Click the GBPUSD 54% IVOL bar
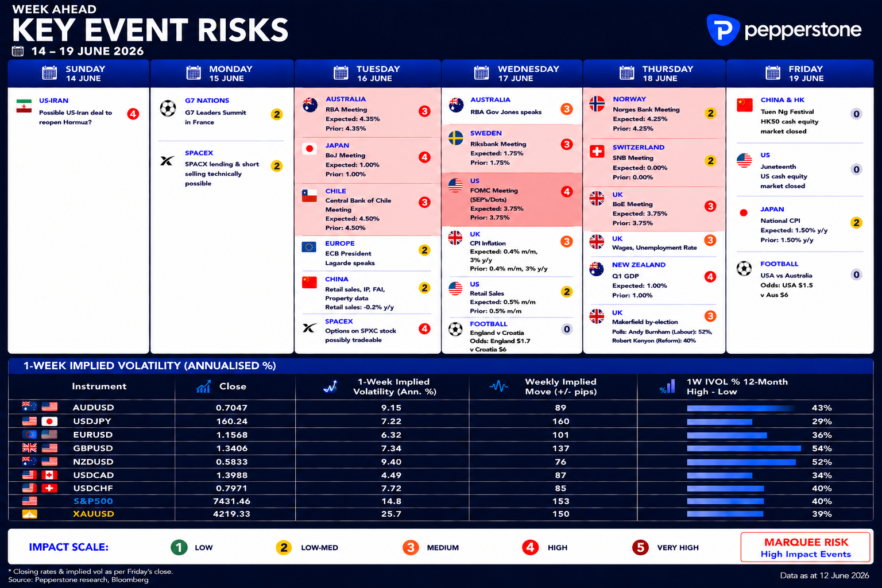The width and height of the screenshot is (882, 588). tap(744, 448)
